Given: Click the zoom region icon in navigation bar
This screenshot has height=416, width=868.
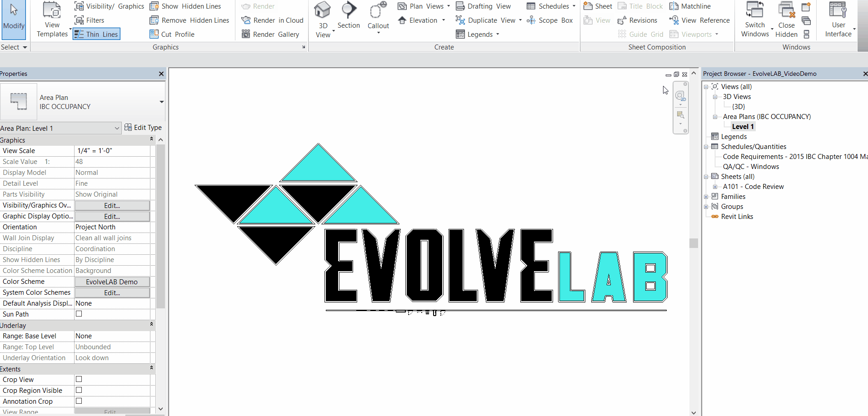Looking at the screenshot, I should pos(680,115).
